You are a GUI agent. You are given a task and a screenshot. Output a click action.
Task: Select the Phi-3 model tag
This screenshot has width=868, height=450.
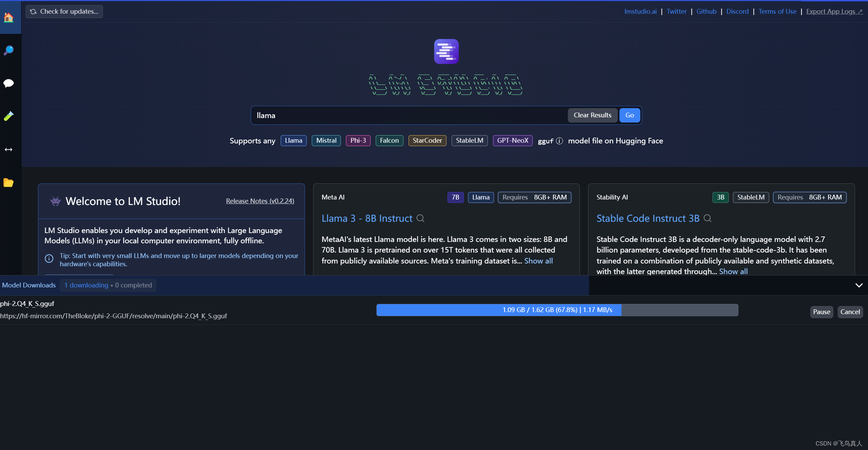pyautogui.click(x=358, y=141)
